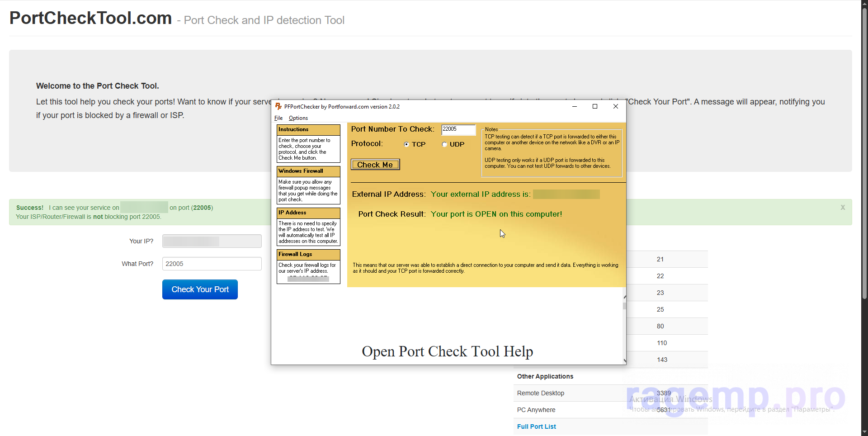Click the Your IP input field
The width and height of the screenshot is (868, 436).
tap(212, 241)
